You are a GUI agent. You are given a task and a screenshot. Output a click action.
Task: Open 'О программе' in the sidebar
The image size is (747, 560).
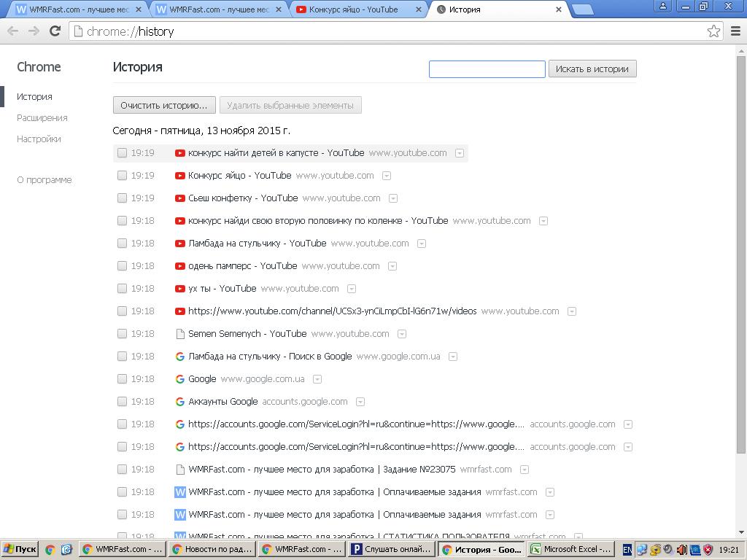[44, 180]
